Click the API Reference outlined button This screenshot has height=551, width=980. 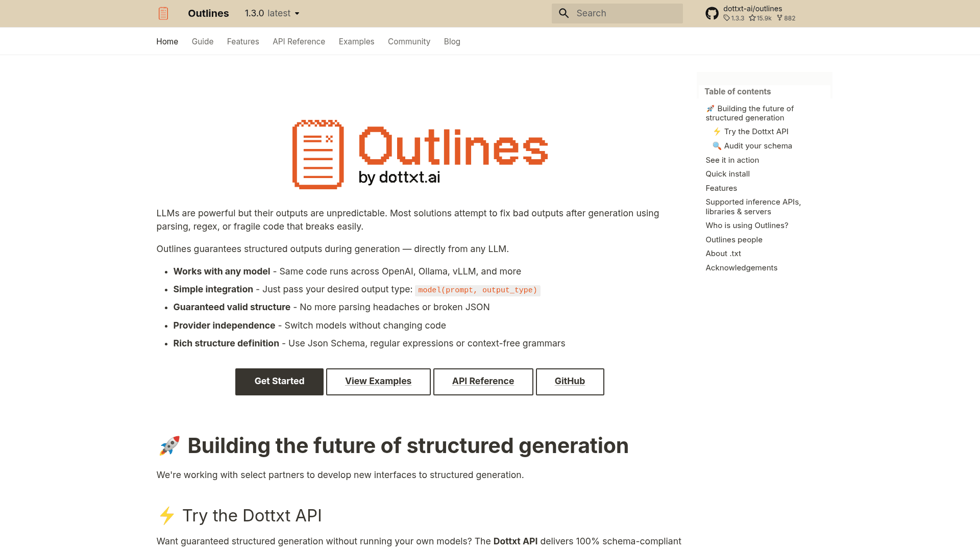coord(483,382)
